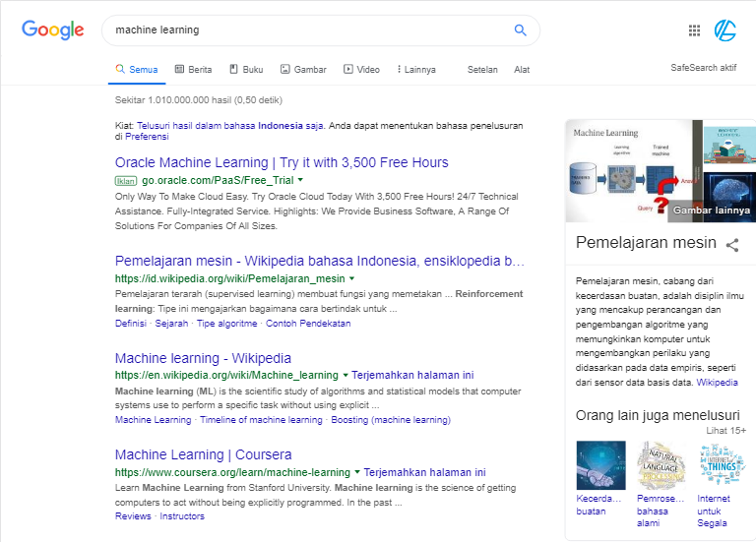The height and width of the screenshot is (542, 756).
Task: Expand the arrow next to go.oracle.com URL
Action: [x=300, y=180]
